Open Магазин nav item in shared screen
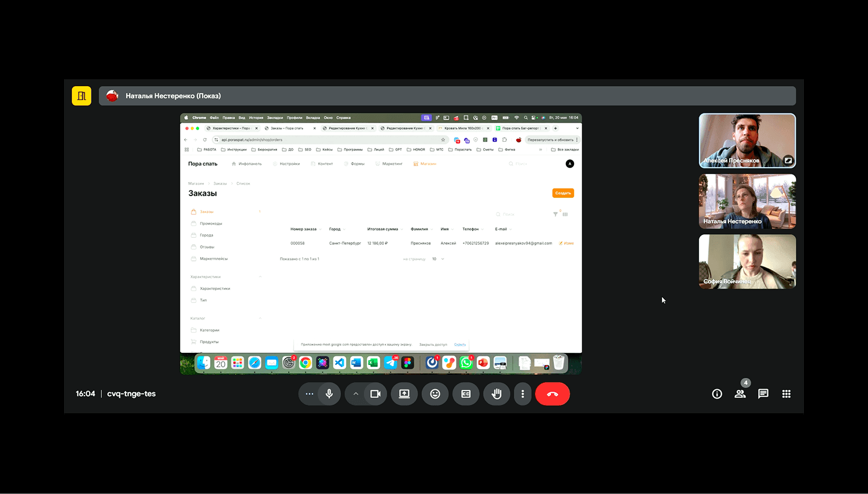 (425, 164)
